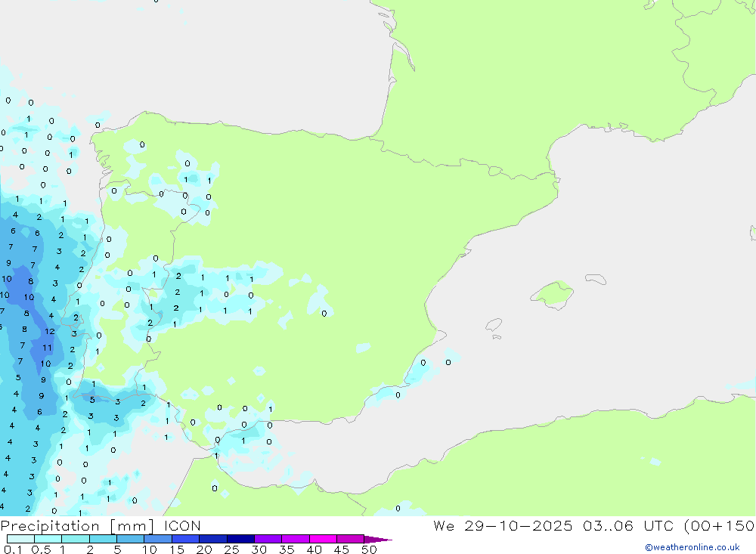This screenshot has width=756, height=554.
Task: Click the legend tick label 20
Action: click(x=203, y=549)
